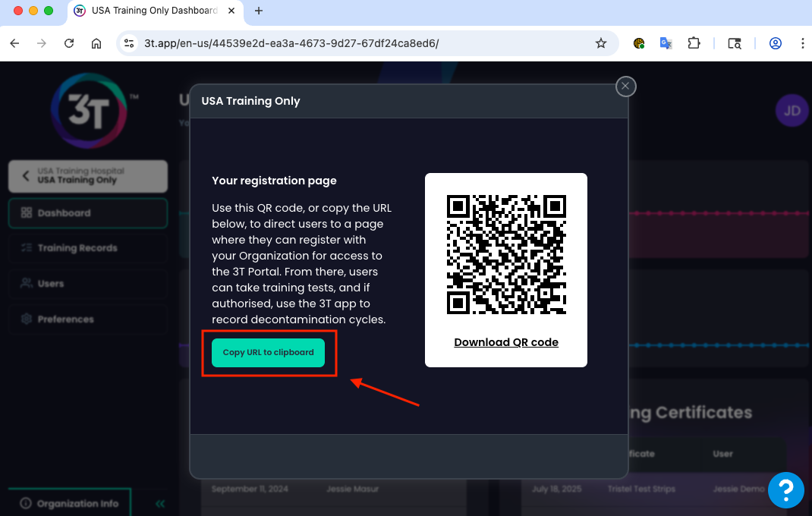The image size is (812, 516).
Task: Open the Chrome profile icon
Action: pos(776,43)
